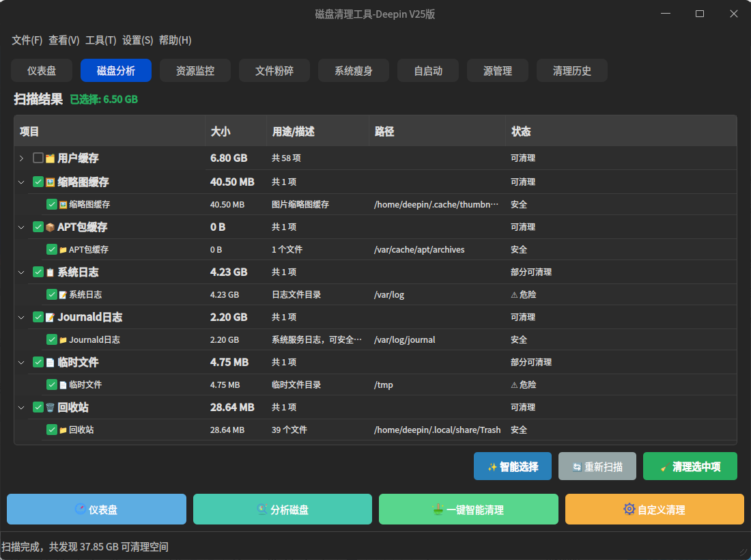Click folder icon of child APT包缓存 row

coord(63,249)
